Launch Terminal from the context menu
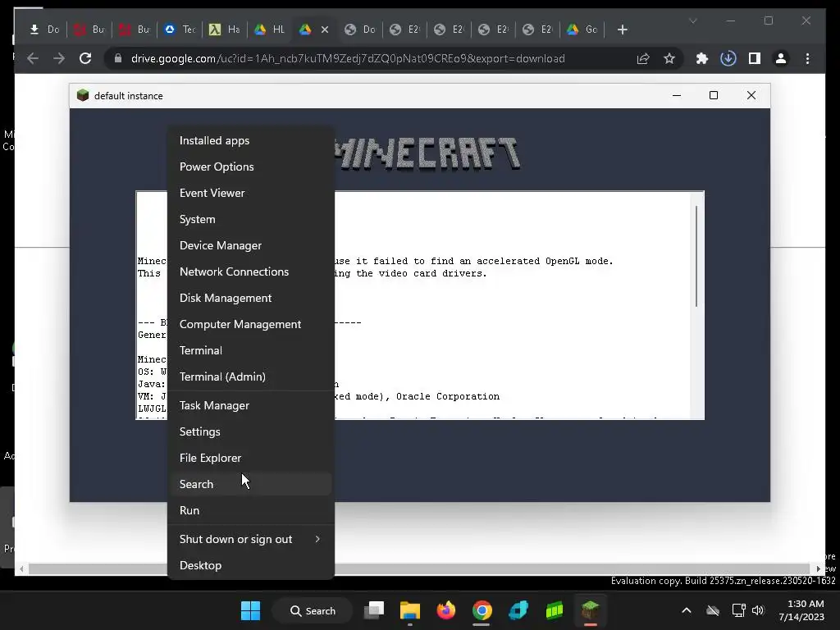The width and height of the screenshot is (840, 630). (250, 350)
